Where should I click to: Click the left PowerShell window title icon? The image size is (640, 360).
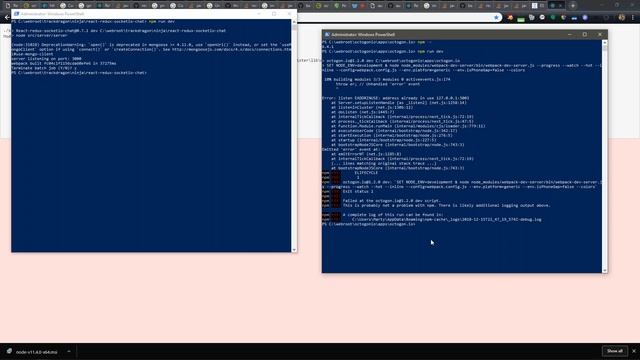coord(16,14)
